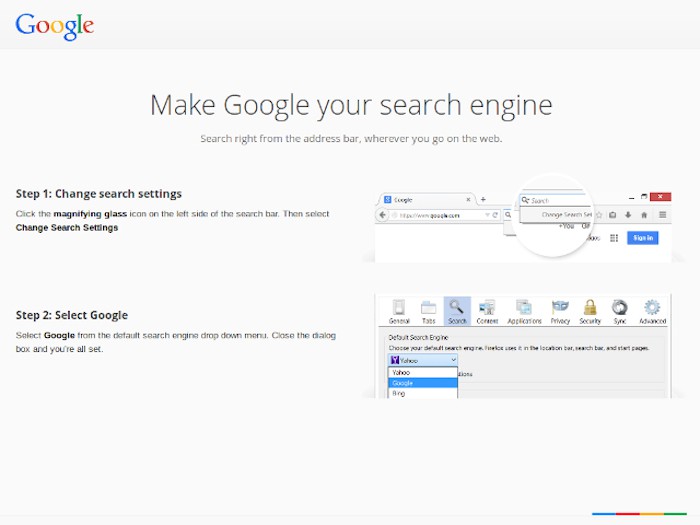
Task: Click the home icon in the browser toolbar
Action: coord(644,215)
